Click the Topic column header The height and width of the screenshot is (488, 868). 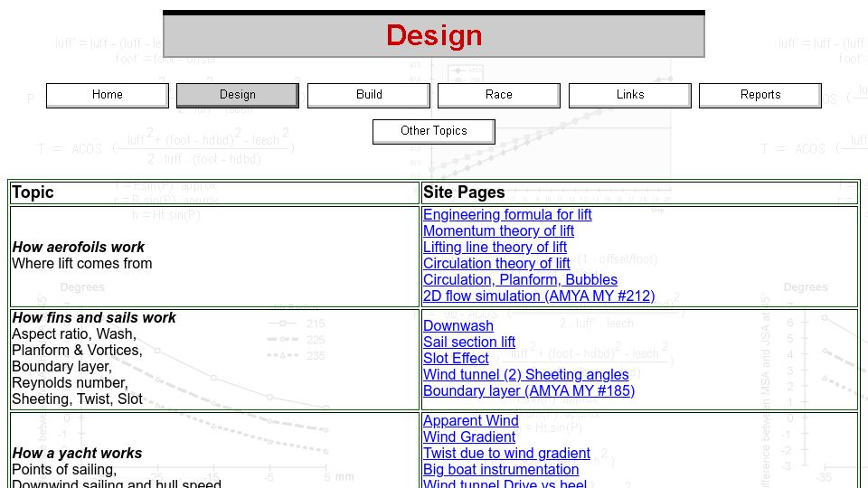click(x=33, y=192)
